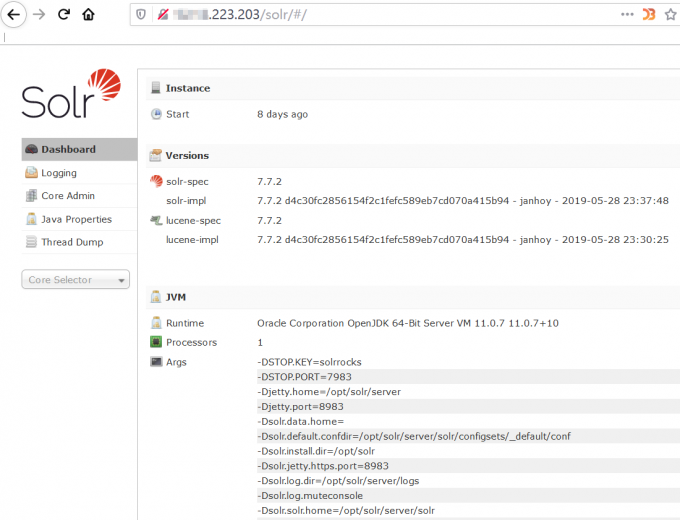The width and height of the screenshot is (680, 520).
Task: Click the -Dsolr.solr.home argument line
Action: tap(346, 510)
